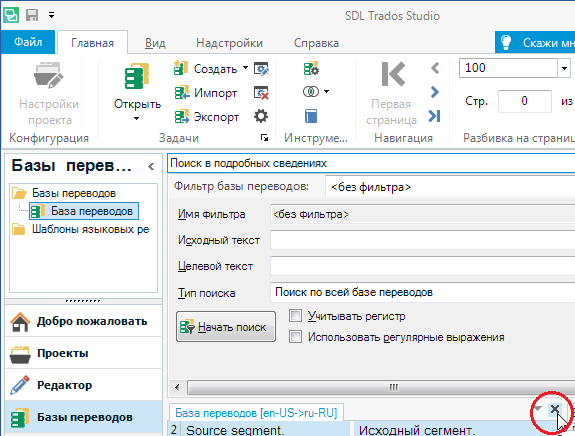
Task: Open settings via the gear icon in Задачи
Action: point(261,117)
